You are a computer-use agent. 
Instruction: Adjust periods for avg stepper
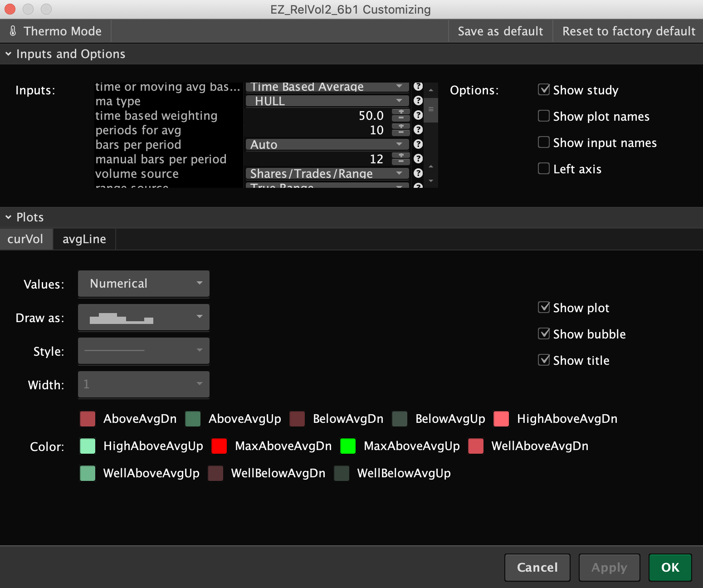400,130
